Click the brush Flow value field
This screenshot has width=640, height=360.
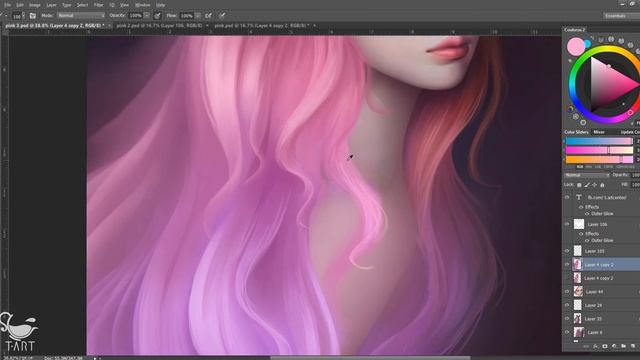point(187,16)
